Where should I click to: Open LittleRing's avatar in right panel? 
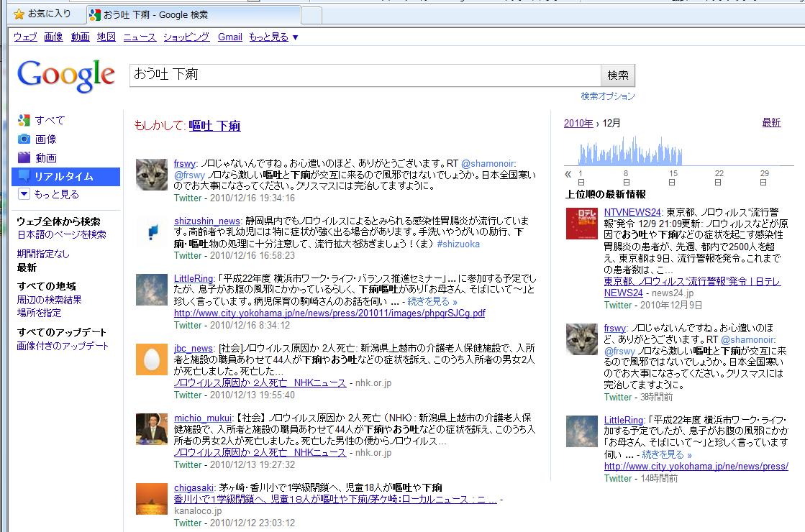pyautogui.click(x=582, y=431)
